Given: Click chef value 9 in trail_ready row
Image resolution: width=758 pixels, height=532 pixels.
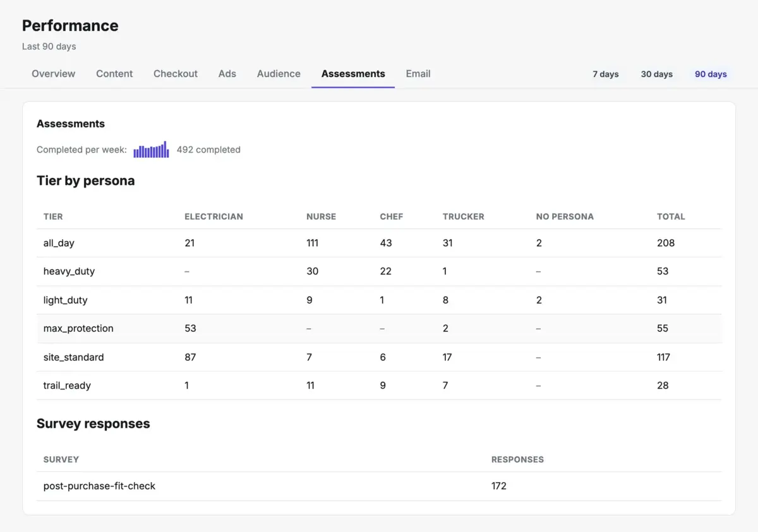Looking at the screenshot, I should [x=383, y=386].
